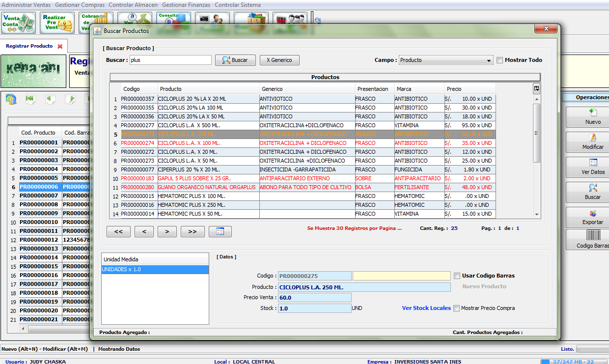Image resolution: width=609 pixels, height=364 pixels.
Task: Close the Registrar Producto tab with red X
Action: pos(60,46)
